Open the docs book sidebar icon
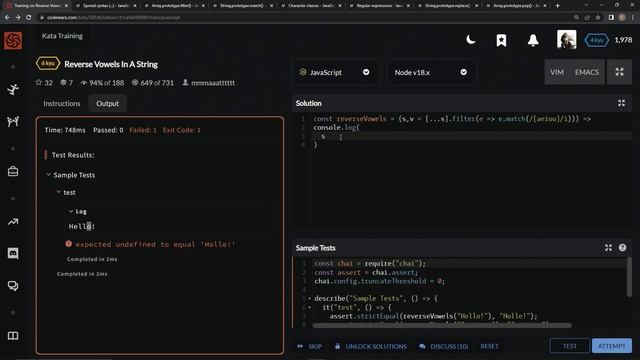 tap(13, 336)
